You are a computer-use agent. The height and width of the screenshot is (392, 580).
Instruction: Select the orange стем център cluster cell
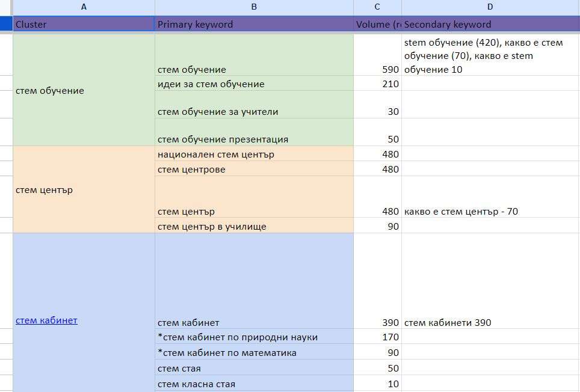coord(84,190)
